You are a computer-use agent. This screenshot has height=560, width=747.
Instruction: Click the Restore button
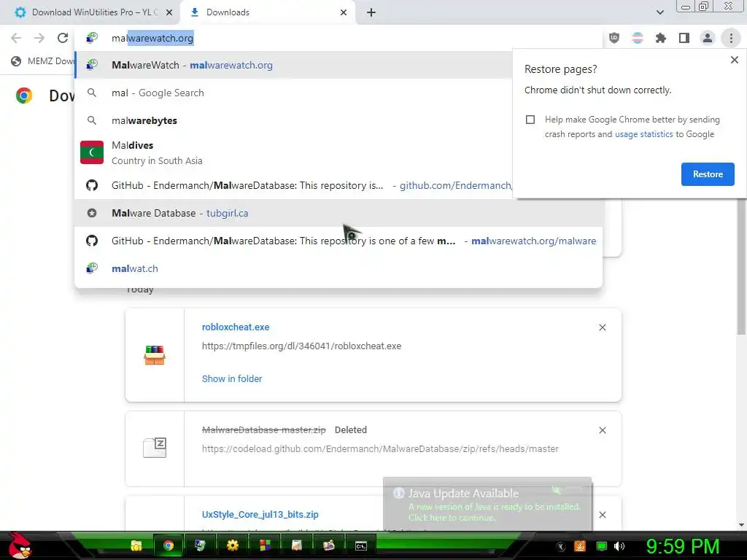(708, 174)
